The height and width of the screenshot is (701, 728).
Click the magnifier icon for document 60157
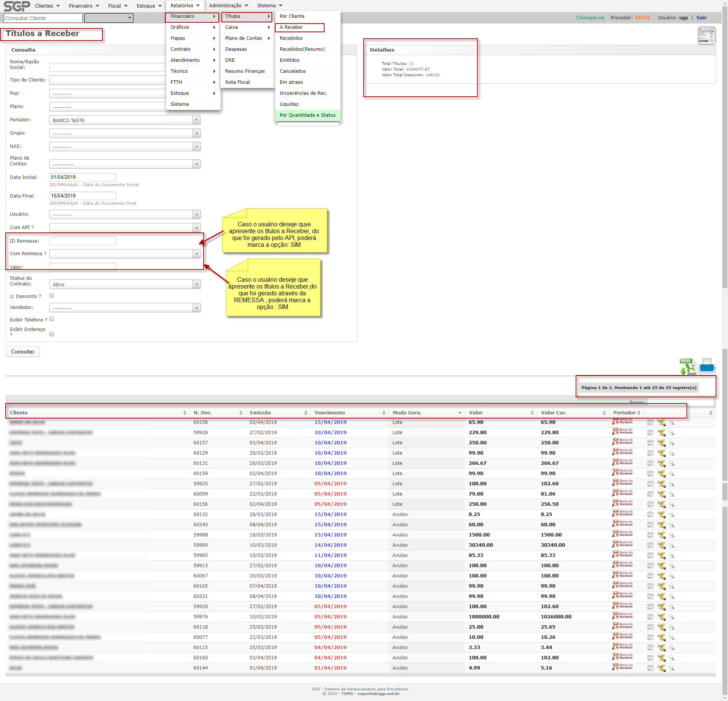point(672,443)
